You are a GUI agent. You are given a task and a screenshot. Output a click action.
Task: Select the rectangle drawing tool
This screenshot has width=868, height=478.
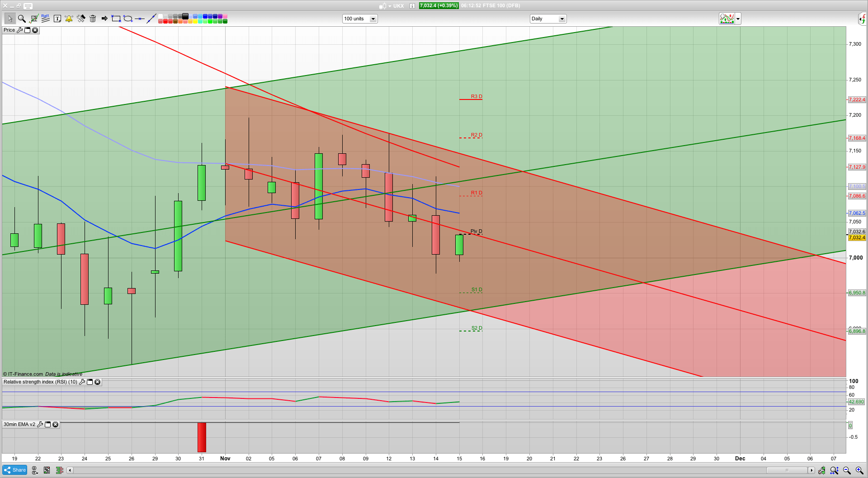[116, 19]
